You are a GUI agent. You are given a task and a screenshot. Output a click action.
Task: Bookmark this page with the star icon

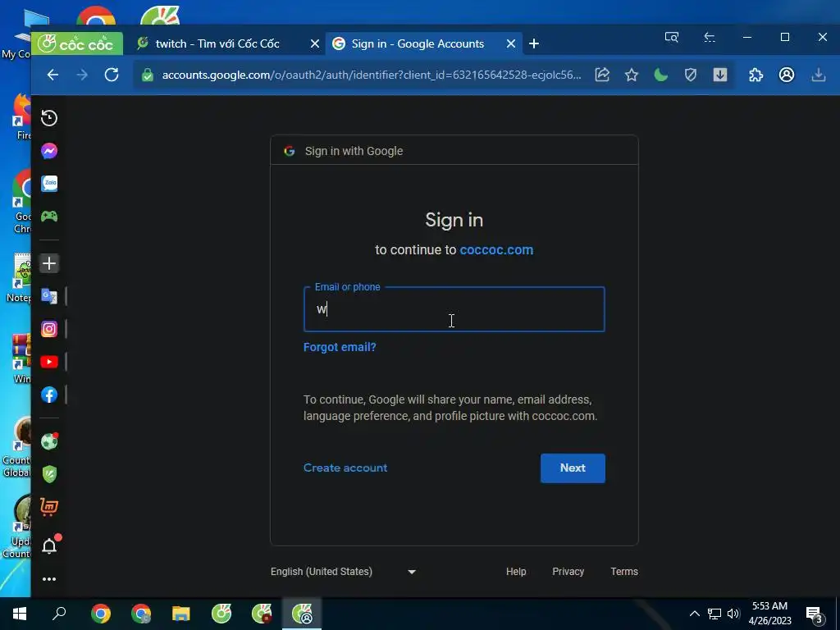point(632,75)
